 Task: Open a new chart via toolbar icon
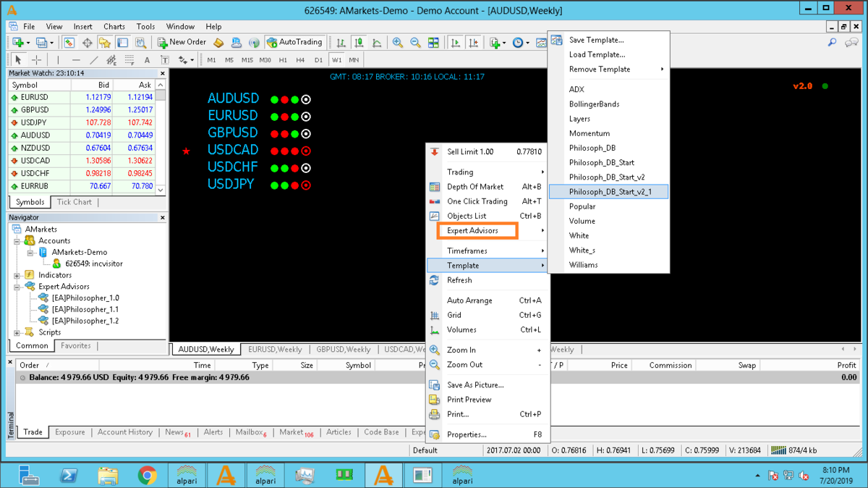[x=17, y=43]
